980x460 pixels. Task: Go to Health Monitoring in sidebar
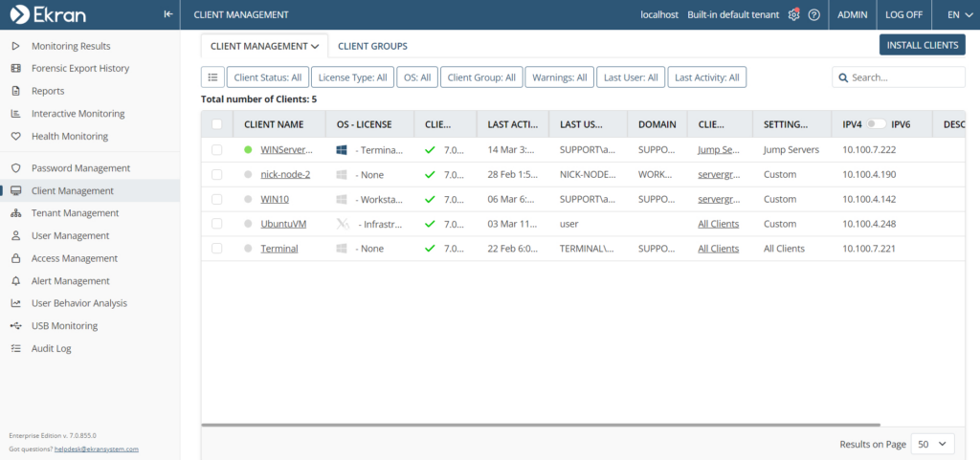tap(69, 136)
